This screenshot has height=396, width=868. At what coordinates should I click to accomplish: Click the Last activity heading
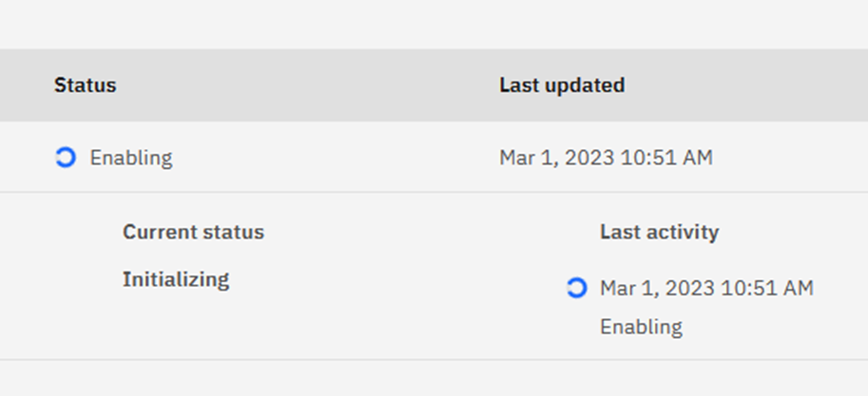(659, 232)
